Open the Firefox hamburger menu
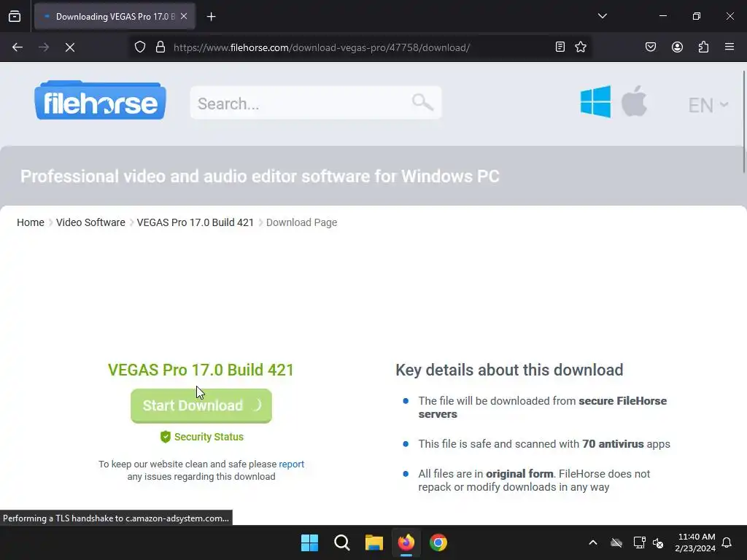The image size is (747, 560). pos(729,47)
